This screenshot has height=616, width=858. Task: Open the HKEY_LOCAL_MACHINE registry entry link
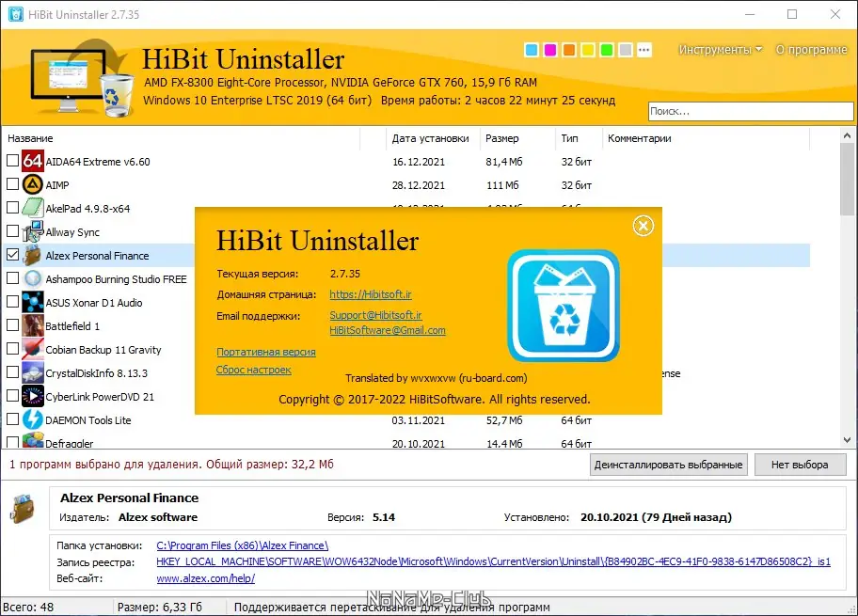(x=493, y=561)
